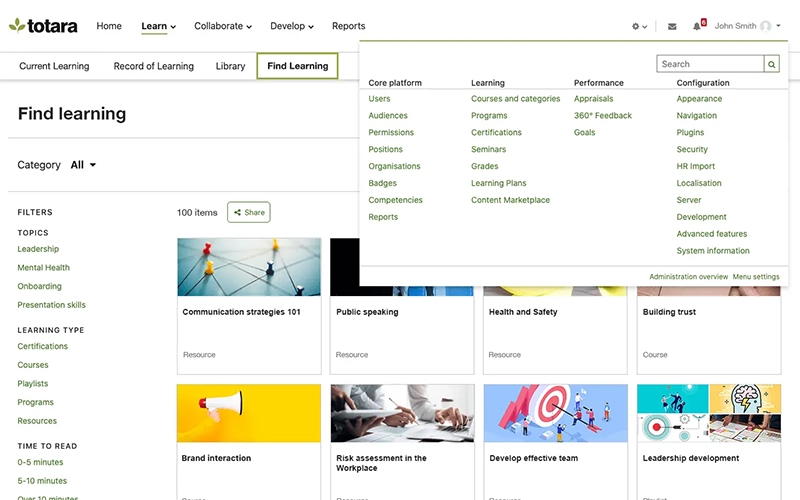Open Navigation under Configuration
This screenshot has height=500, width=800.
pos(696,115)
